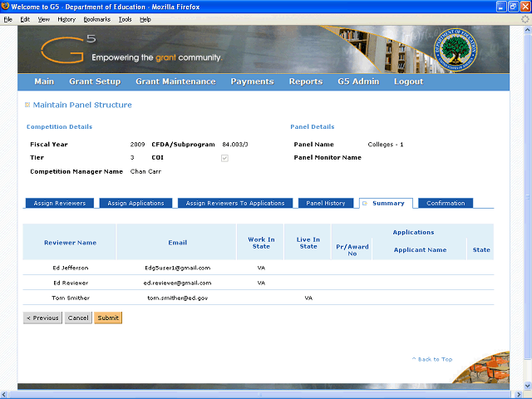Click email Edg5user1@gmail.com
The image size is (532, 399).
point(177,268)
